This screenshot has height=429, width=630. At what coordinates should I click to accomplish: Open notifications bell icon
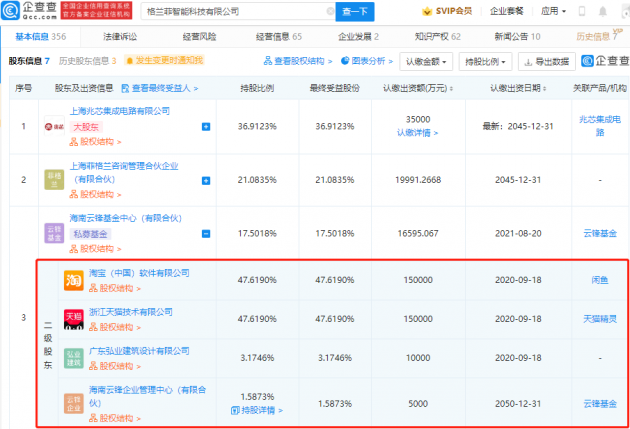coord(603,11)
